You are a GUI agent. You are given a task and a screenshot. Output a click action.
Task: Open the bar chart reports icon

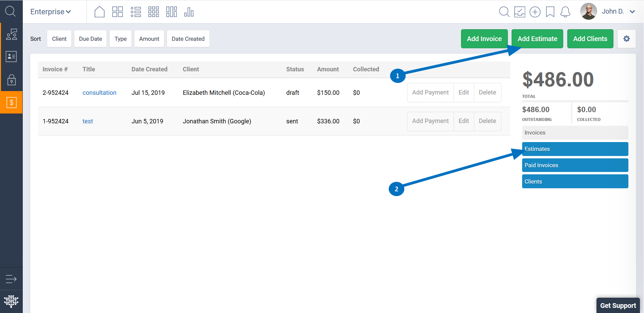pos(189,12)
